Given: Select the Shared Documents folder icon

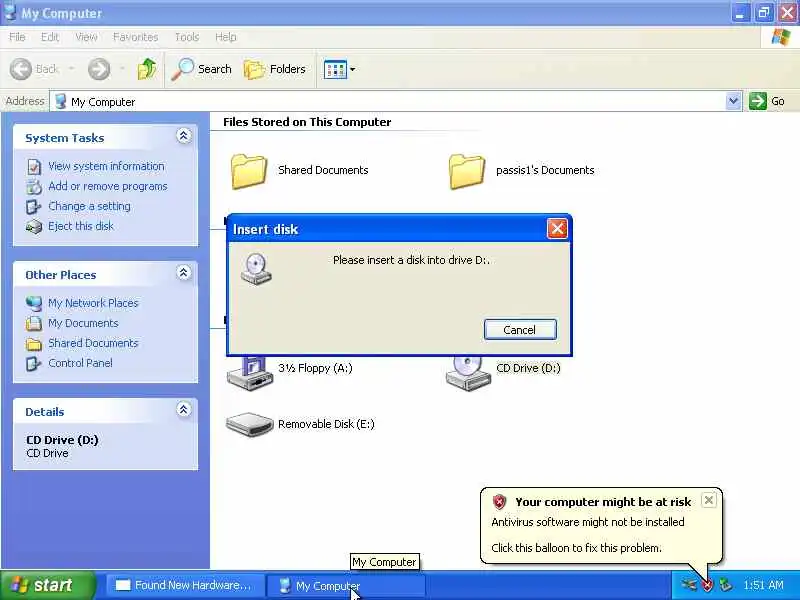Looking at the screenshot, I should click(248, 171).
